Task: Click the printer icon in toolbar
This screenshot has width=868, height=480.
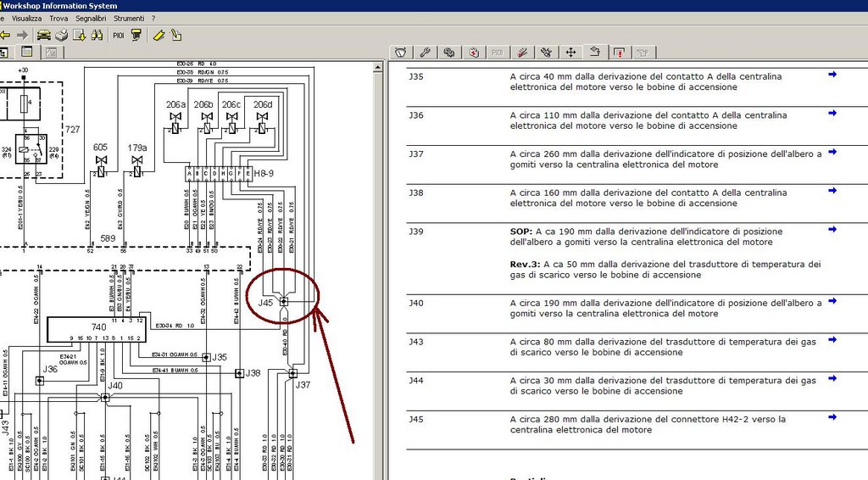Action: tap(61, 36)
